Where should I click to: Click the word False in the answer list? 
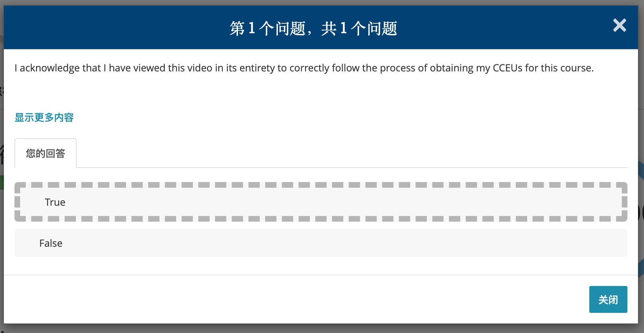coord(51,243)
